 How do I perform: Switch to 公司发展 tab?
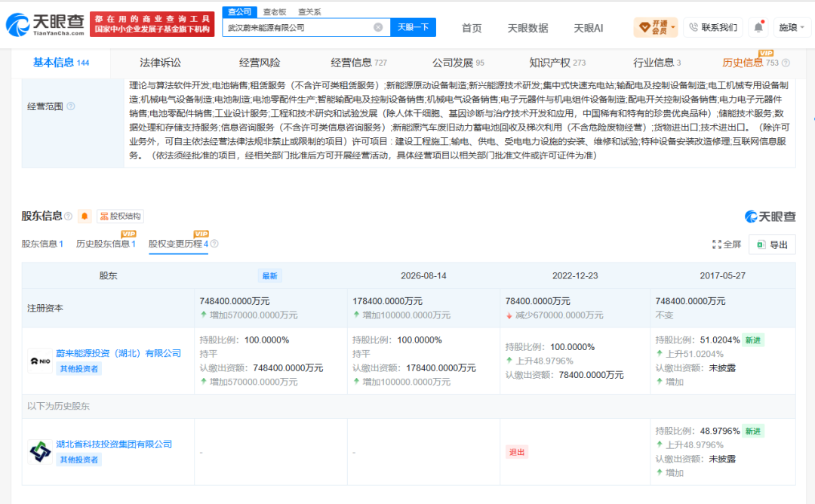[x=458, y=63]
